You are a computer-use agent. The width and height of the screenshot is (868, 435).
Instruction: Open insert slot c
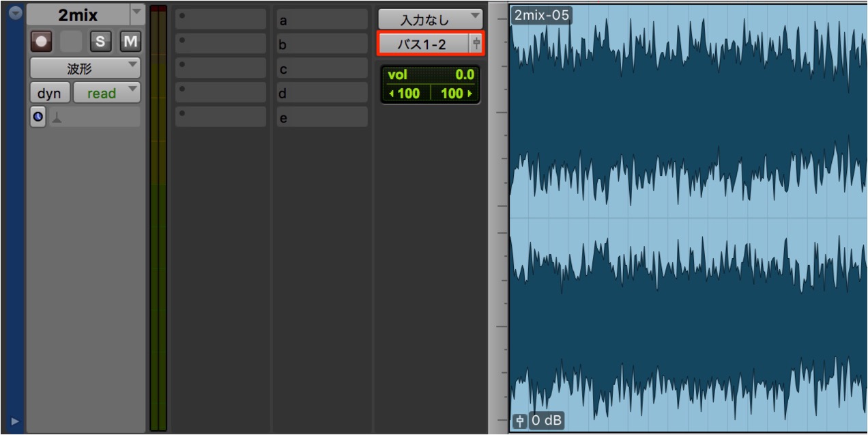click(x=321, y=68)
